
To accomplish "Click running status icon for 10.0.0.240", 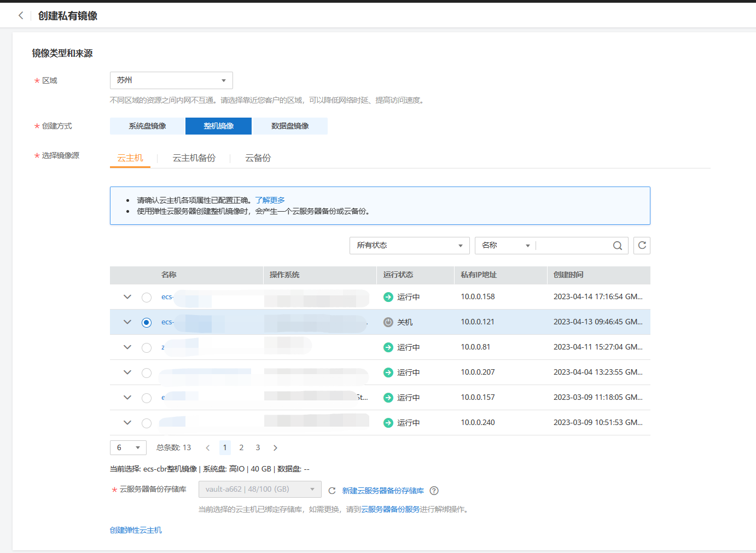I will tap(388, 423).
